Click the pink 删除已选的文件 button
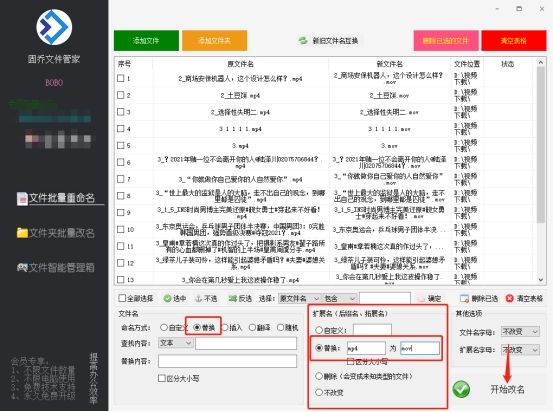Screen dimensions: 553x412 pyautogui.click(x=446, y=41)
